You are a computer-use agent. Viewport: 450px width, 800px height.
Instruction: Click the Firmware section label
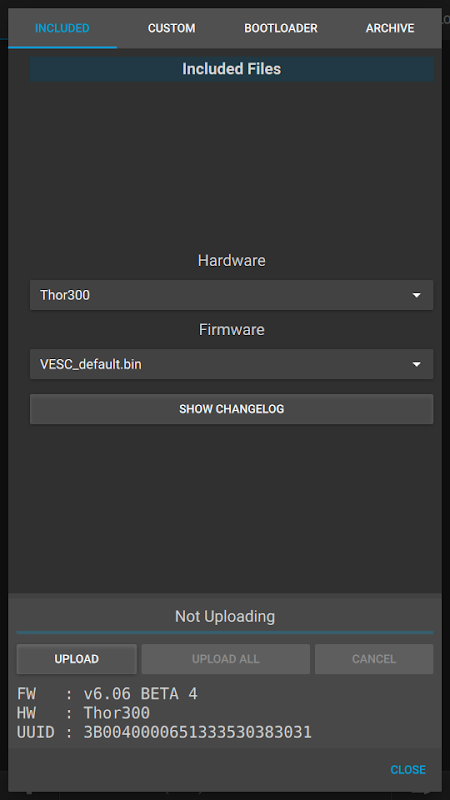coord(232,330)
